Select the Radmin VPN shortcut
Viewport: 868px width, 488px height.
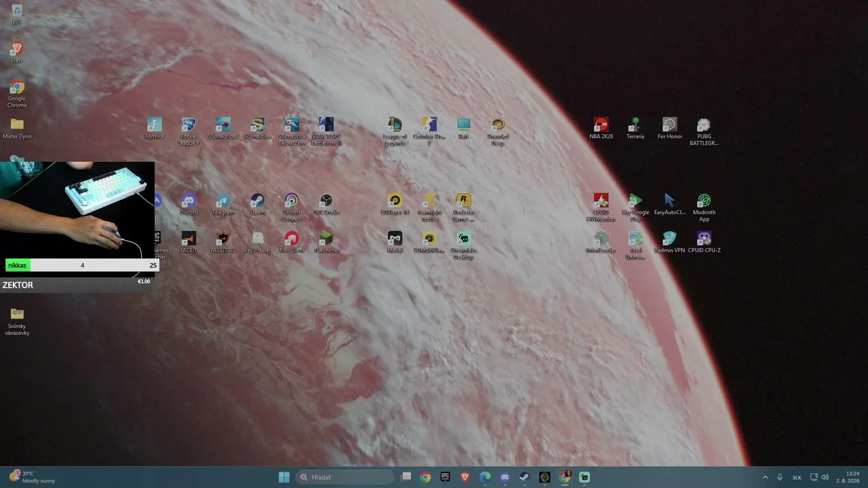[x=670, y=242]
